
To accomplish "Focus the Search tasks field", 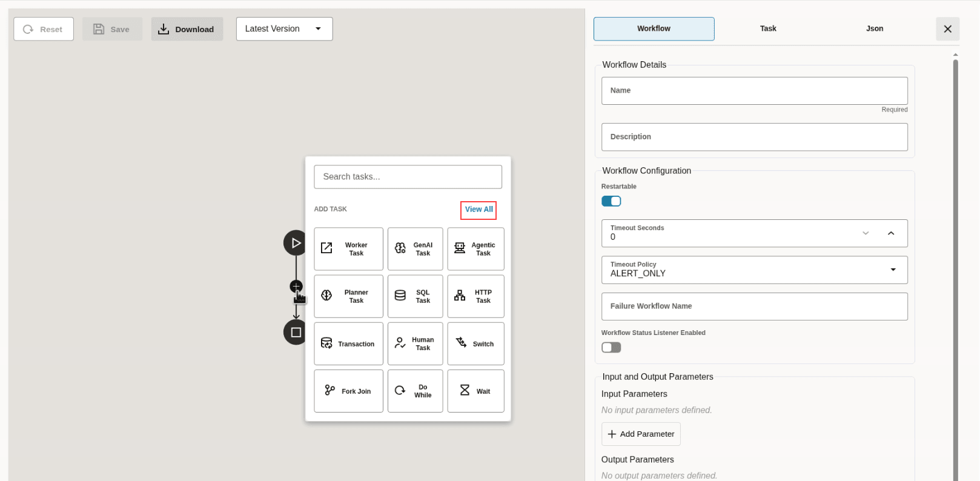I will tap(408, 177).
